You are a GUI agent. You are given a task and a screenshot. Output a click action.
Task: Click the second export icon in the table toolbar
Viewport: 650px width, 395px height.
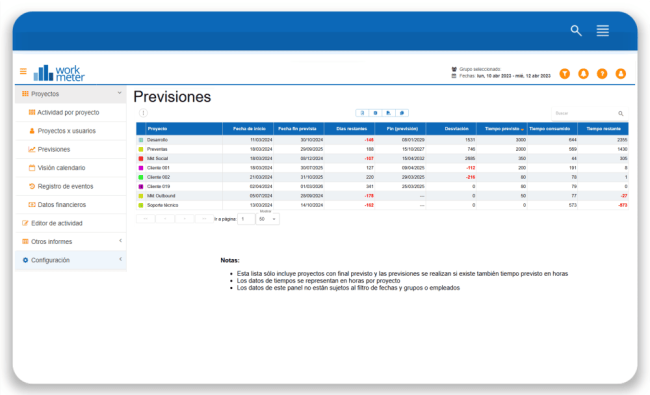coord(376,113)
